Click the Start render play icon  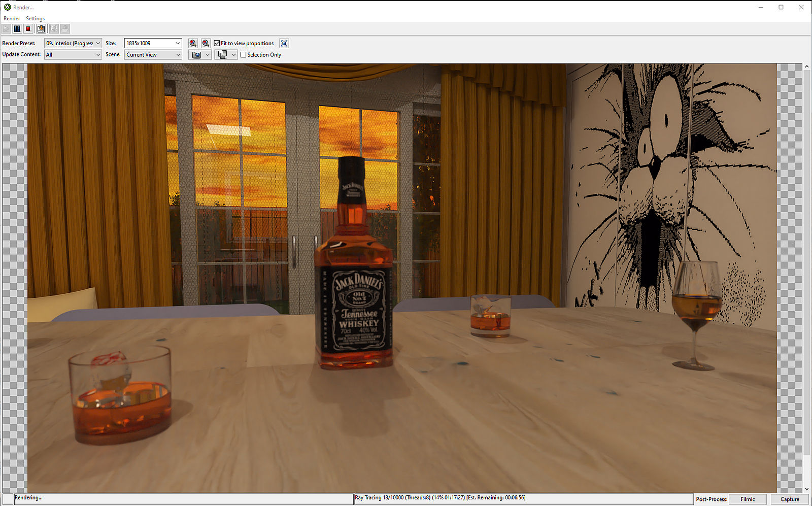[x=6, y=29]
